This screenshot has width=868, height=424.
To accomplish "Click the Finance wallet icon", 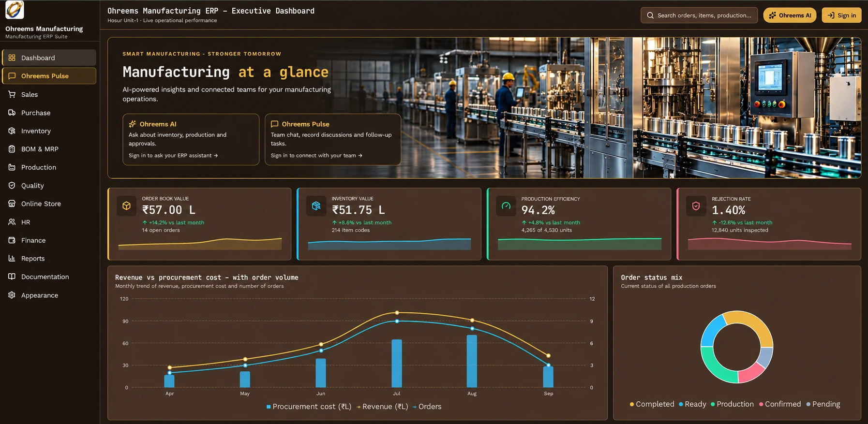I will click(12, 240).
